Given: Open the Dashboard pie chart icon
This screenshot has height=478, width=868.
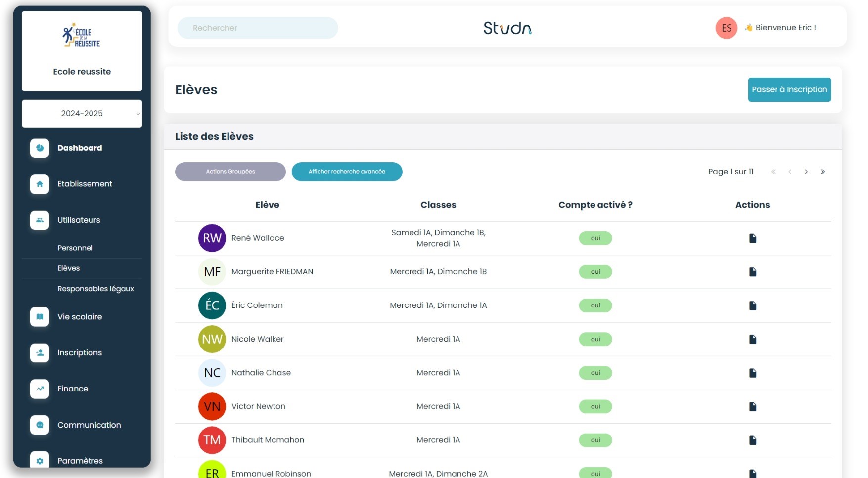Looking at the screenshot, I should (40, 148).
